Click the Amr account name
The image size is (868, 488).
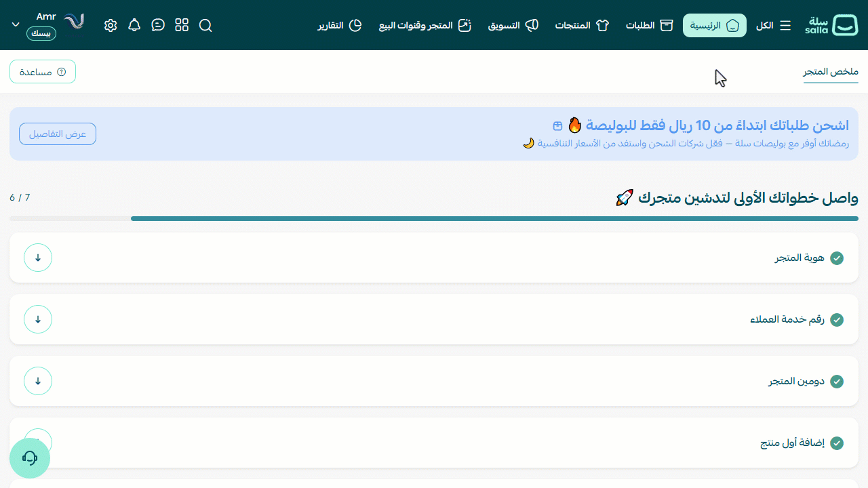45,17
